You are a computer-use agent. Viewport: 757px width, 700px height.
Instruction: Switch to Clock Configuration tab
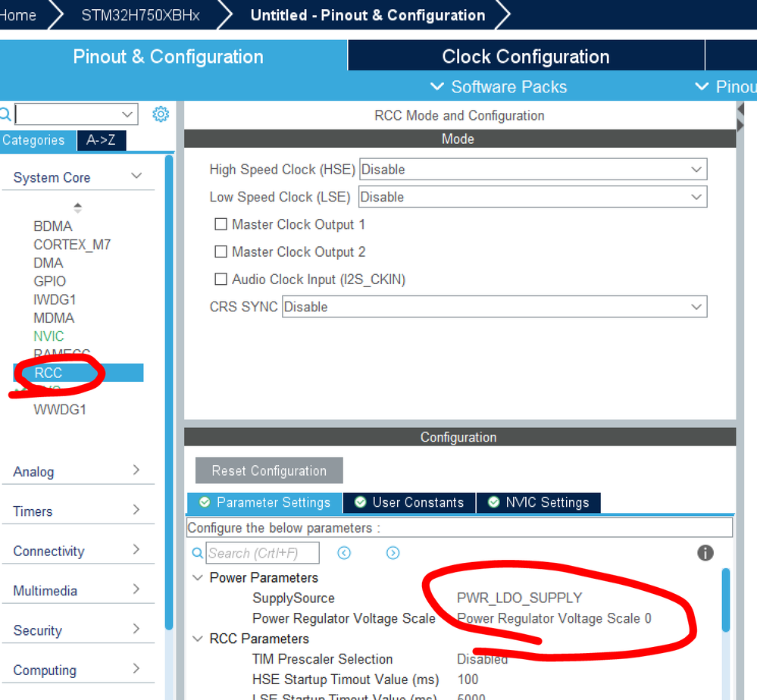pyautogui.click(x=526, y=57)
